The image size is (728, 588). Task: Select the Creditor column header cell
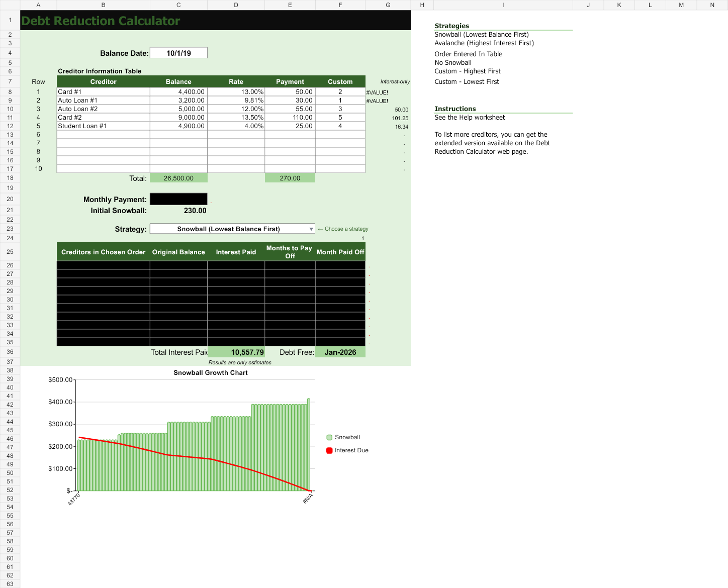click(x=104, y=81)
